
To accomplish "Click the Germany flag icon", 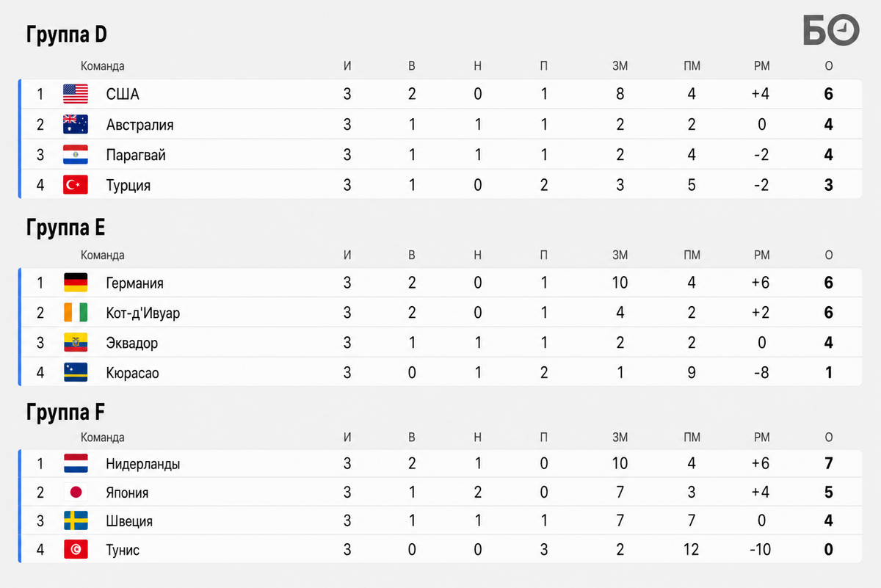I will (x=76, y=283).
